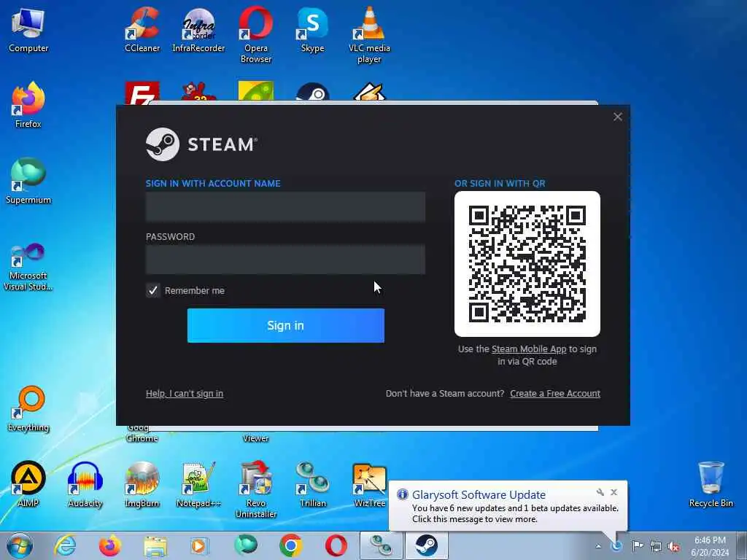Viewport: 747px width, 560px height.
Task: Open Help, I can't sign in link
Action: tap(185, 393)
